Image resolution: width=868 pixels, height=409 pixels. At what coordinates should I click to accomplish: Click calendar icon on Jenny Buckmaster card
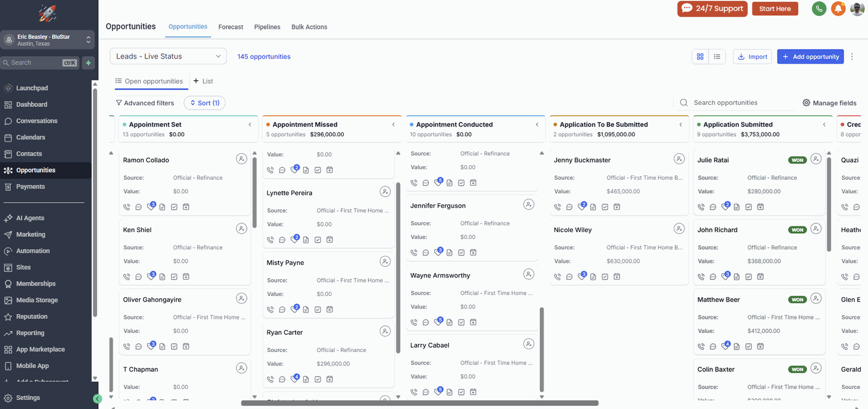[x=617, y=207]
